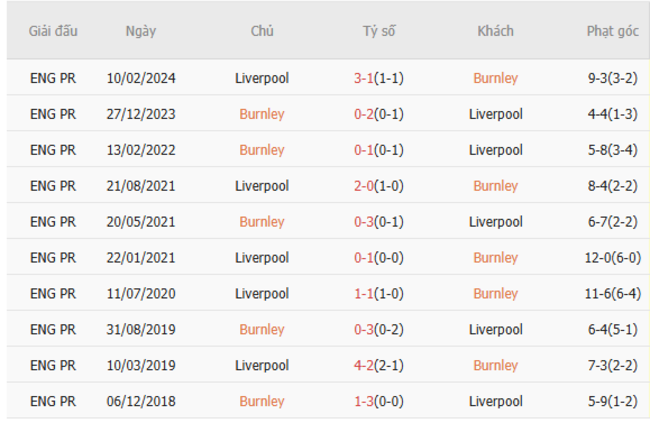Select the "Phạt góc" column header
The width and height of the screenshot is (650, 423).
click(613, 31)
